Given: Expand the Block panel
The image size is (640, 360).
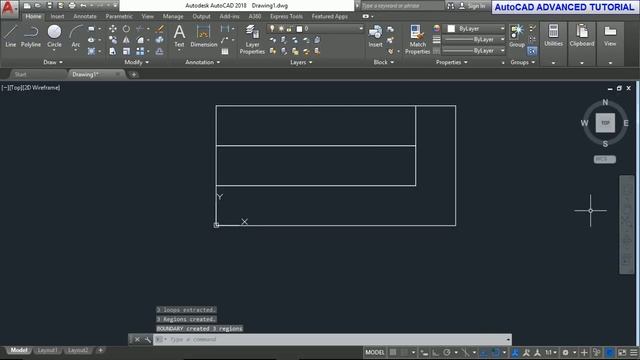Looking at the screenshot, I should point(384,62).
